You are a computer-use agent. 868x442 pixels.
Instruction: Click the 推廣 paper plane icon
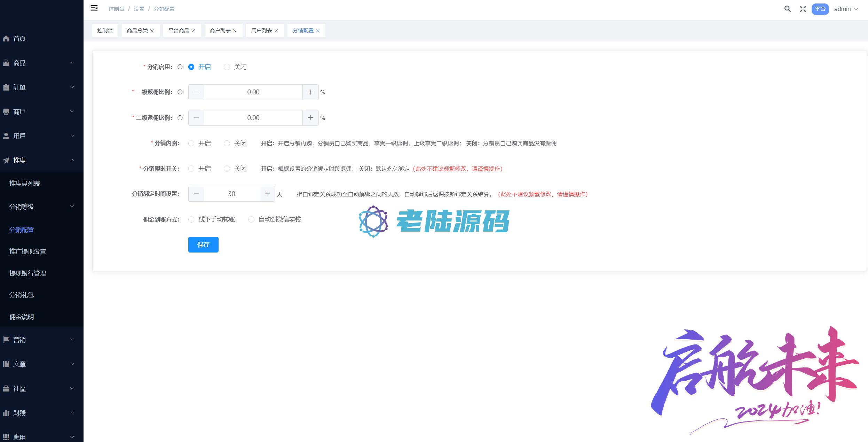(x=6, y=161)
